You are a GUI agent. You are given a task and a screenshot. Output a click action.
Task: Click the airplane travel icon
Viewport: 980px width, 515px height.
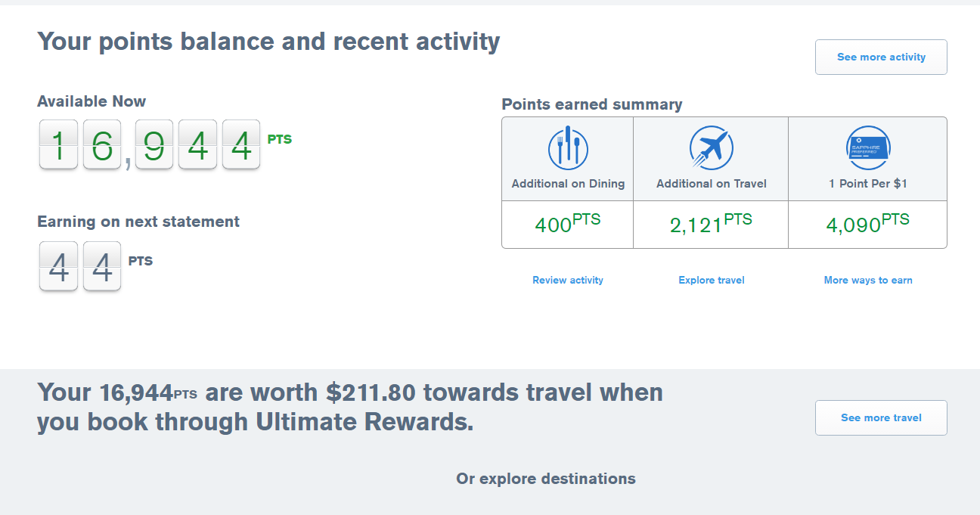711,147
